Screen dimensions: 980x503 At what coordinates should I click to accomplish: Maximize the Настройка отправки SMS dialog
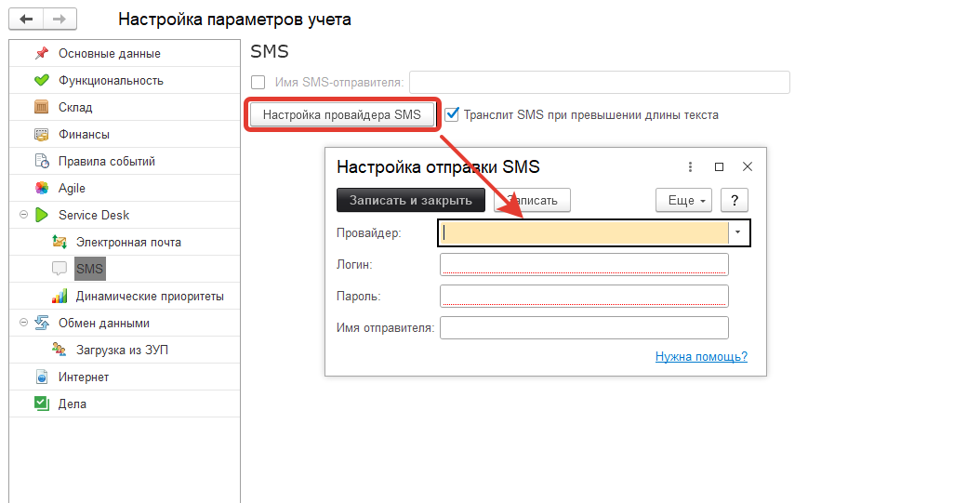[x=719, y=166]
